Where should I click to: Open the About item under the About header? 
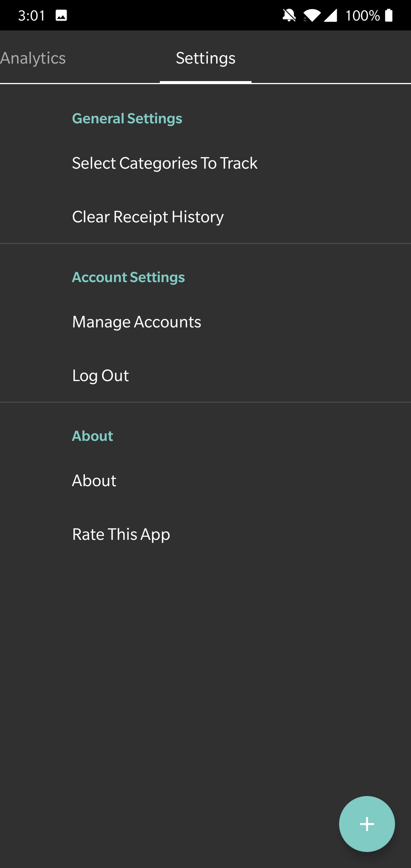coord(205,480)
